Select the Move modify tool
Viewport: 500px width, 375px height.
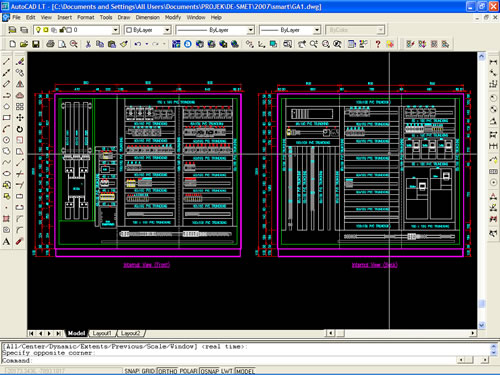pos(20,118)
